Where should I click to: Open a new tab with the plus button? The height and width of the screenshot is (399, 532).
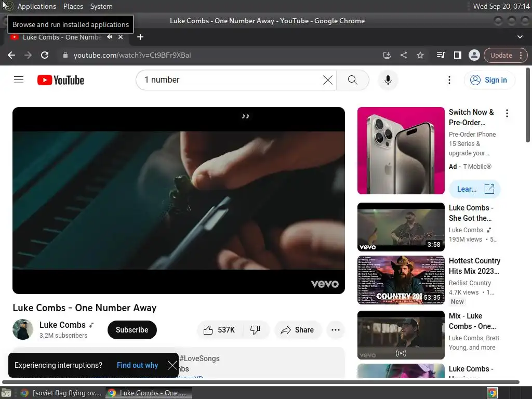[140, 37]
